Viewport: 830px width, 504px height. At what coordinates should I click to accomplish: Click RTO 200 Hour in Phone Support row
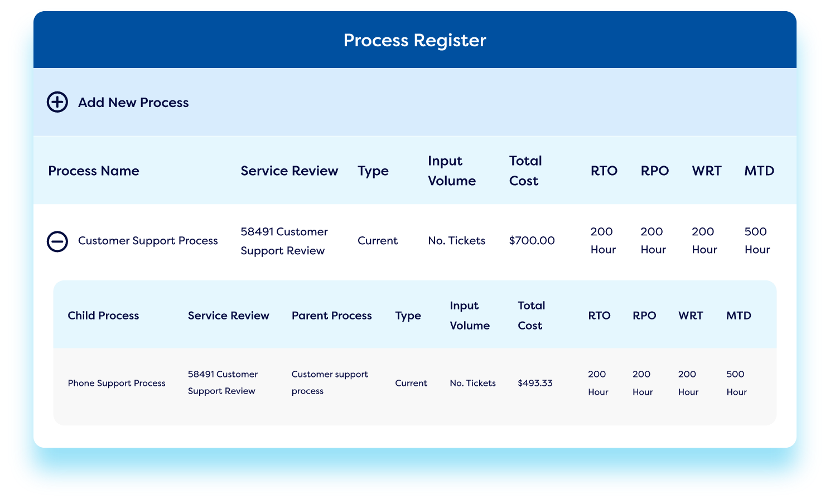point(598,383)
